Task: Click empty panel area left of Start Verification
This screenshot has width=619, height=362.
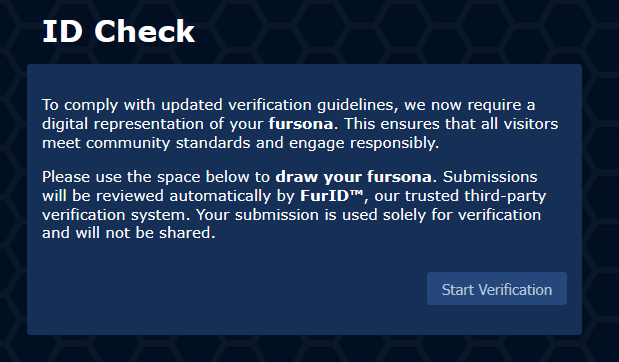Action: [227, 289]
